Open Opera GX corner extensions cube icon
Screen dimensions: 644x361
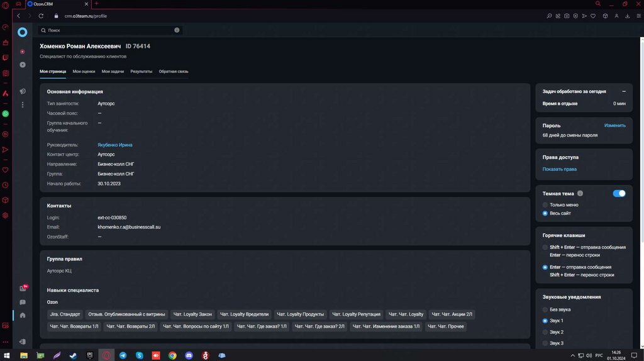point(605,16)
